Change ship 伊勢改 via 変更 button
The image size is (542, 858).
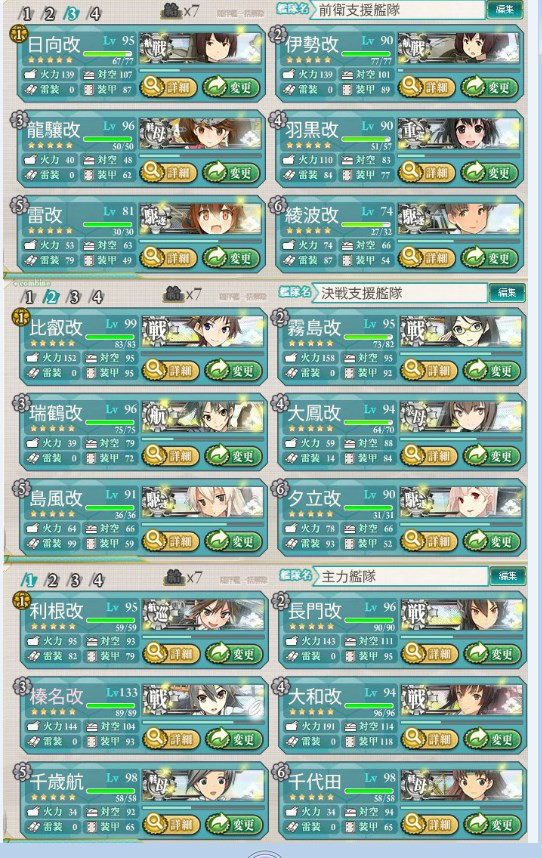tap(488, 87)
